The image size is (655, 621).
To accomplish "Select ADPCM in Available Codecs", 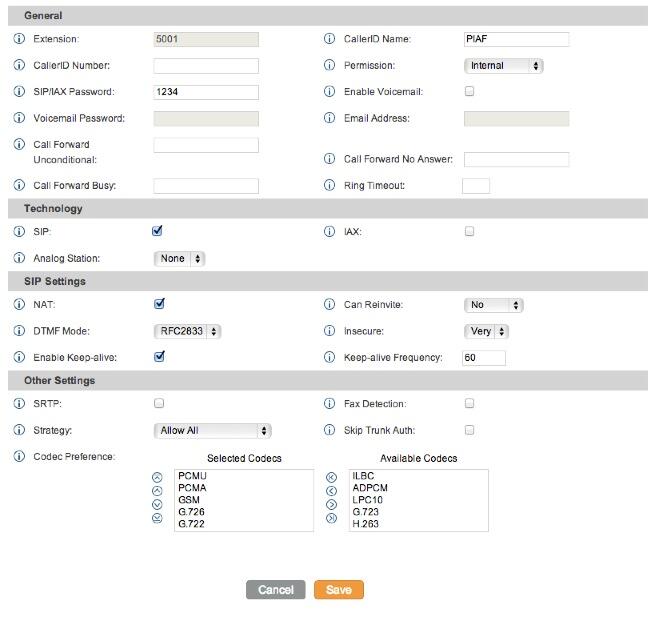I will click(370, 488).
